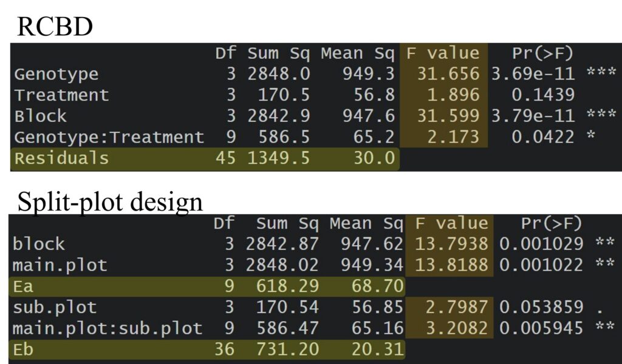The height and width of the screenshot is (364, 622).
Task: Select the main.plot row label
Action: point(60,265)
